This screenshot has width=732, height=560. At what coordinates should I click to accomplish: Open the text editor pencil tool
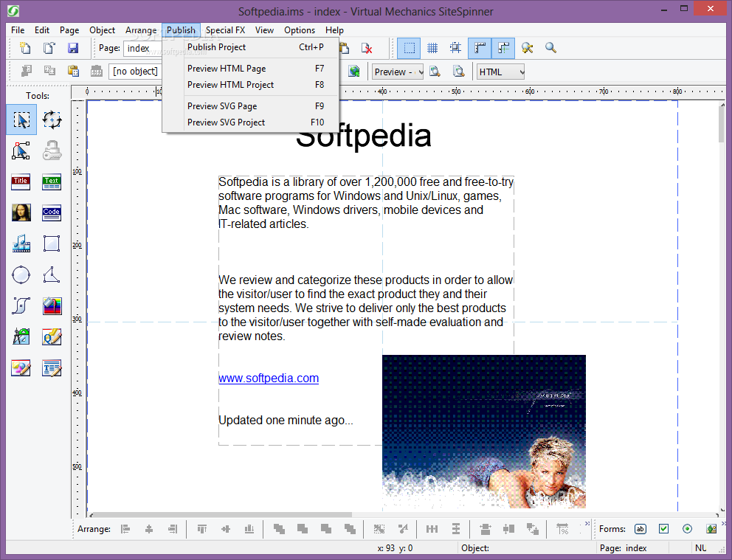(52, 368)
